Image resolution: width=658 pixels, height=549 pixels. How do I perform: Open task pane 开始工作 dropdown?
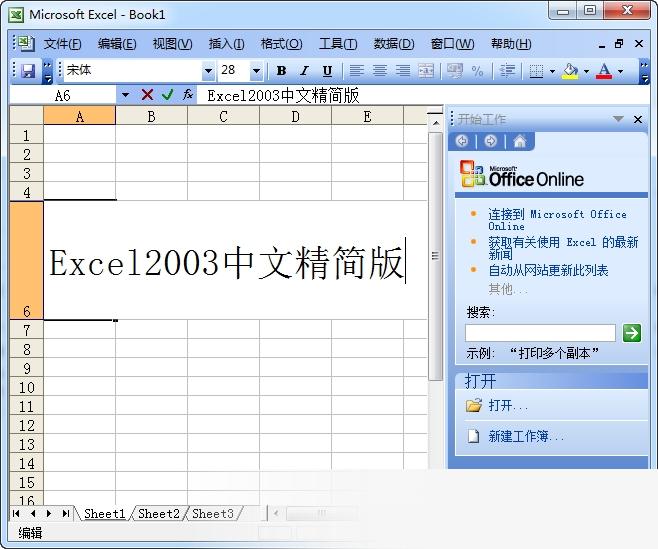point(618,119)
